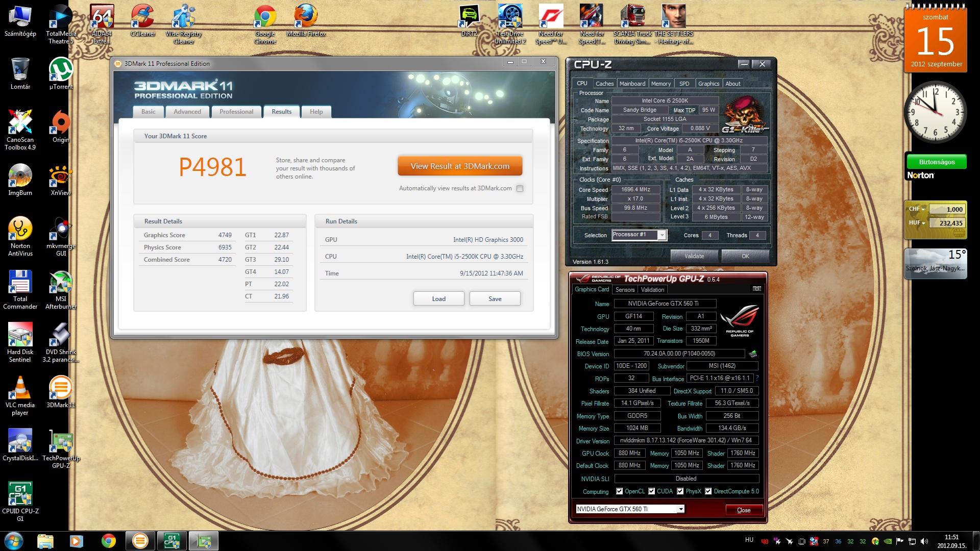Screen dimensions: 980x551
Task: Switch to Mainboard tab in CPU-Z
Action: 632,84
